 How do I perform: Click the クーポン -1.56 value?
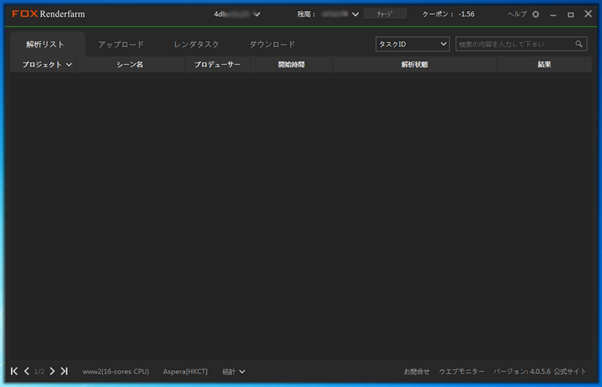pos(466,14)
